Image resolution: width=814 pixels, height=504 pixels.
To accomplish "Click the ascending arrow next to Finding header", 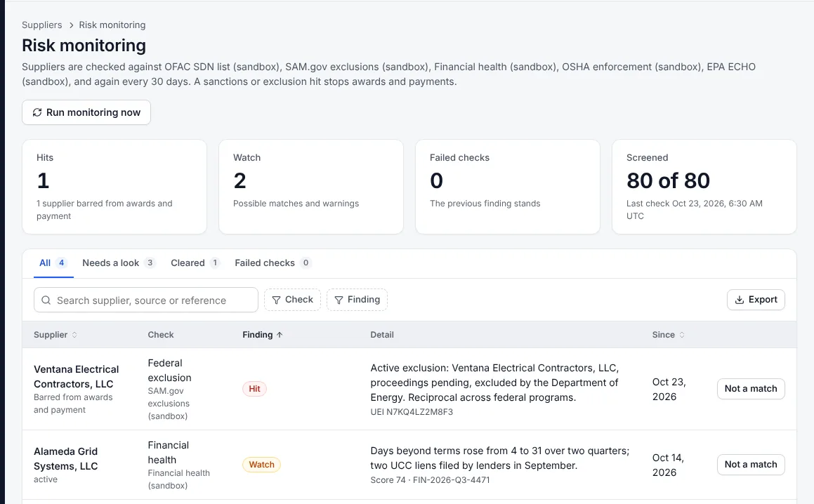I will [x=280, y=335].
